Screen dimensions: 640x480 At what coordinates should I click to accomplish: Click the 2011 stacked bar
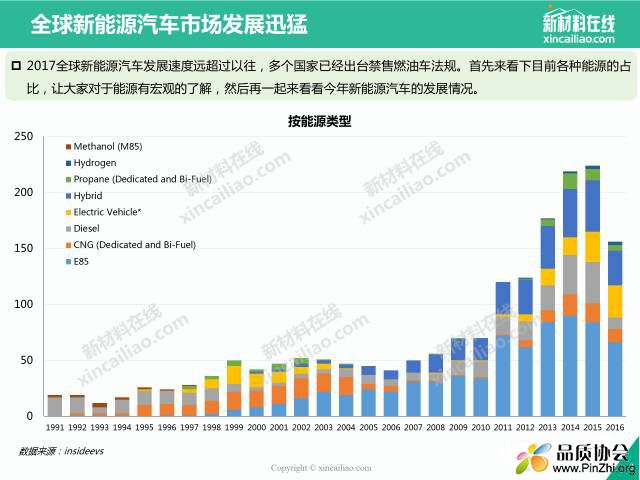coord(503,349)
